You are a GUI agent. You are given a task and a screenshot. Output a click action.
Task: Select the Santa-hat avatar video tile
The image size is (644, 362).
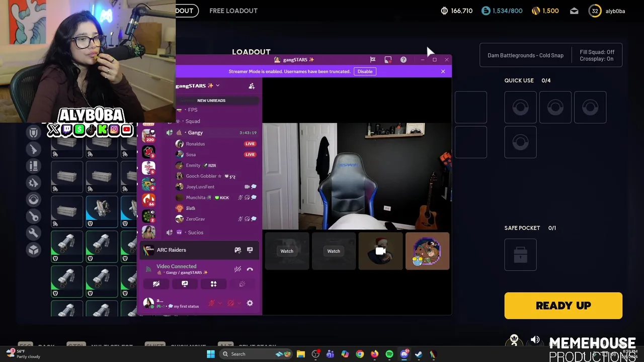[x=380, y=251]
